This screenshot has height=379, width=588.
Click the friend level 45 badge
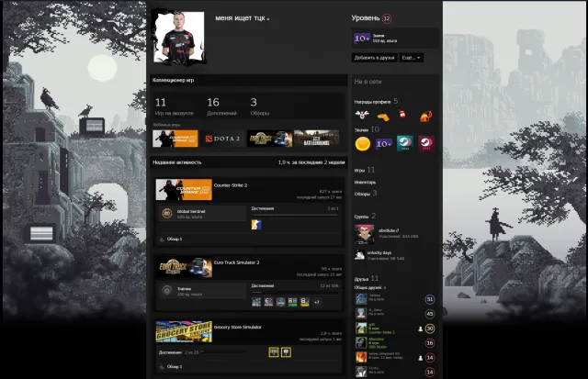click(430, 314)
